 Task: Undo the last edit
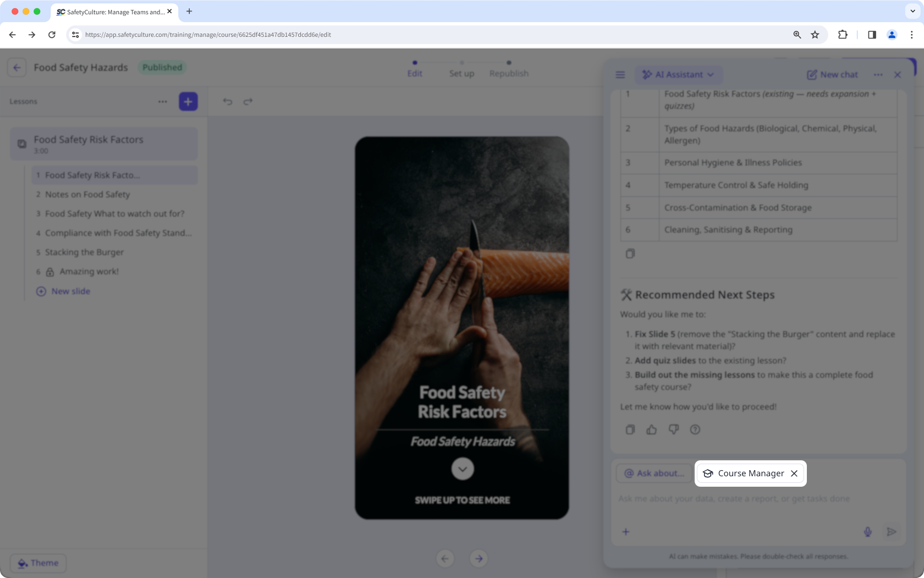tap(228, 102)
